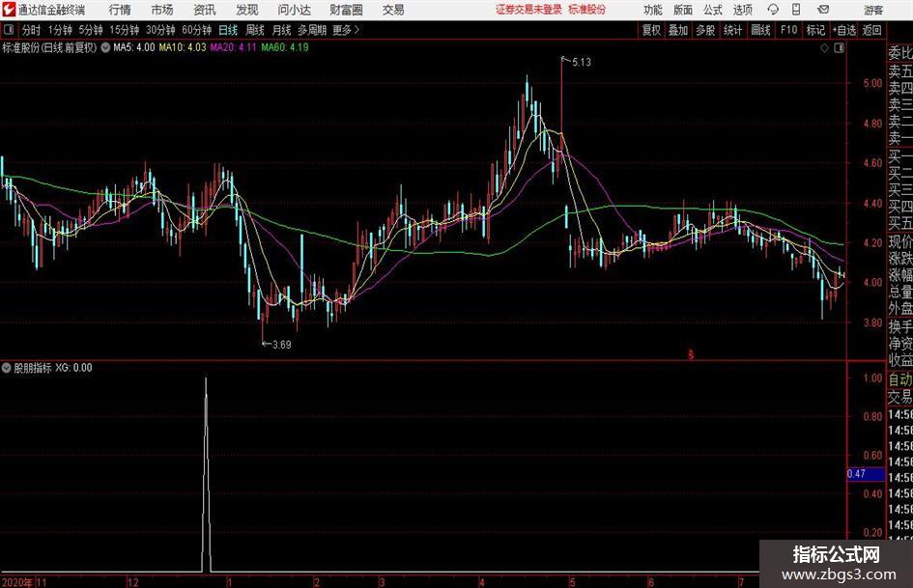The height and width of the screenshot is (588, 913).
Task: Open the 多周期 multi-period view
Action: (312, 30)
